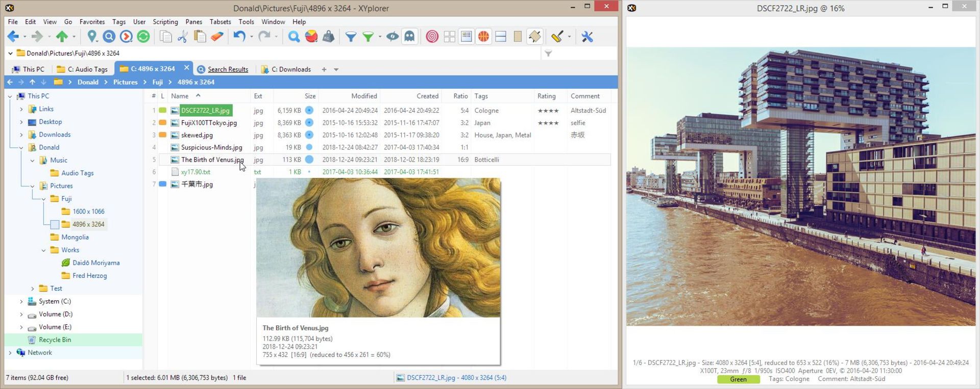This screenshot has height=389, width=980.
Task: Click the Search Results tab link
Action: [x=228, y=69]
